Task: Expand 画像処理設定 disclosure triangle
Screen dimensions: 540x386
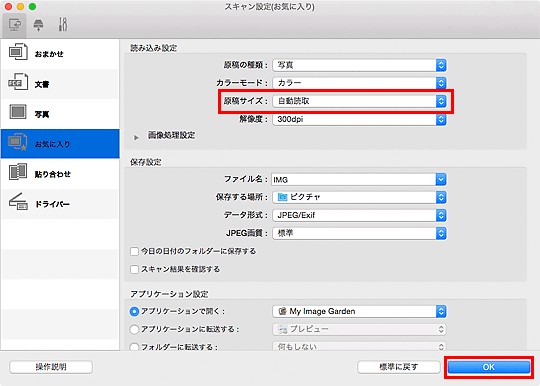Action: [x=136, y=137]
